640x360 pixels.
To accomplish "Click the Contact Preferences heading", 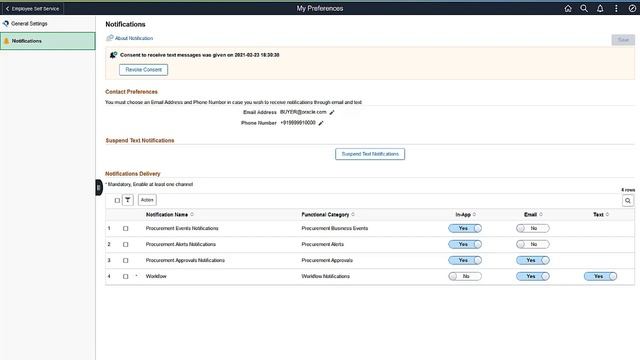I will pos(131,92).
